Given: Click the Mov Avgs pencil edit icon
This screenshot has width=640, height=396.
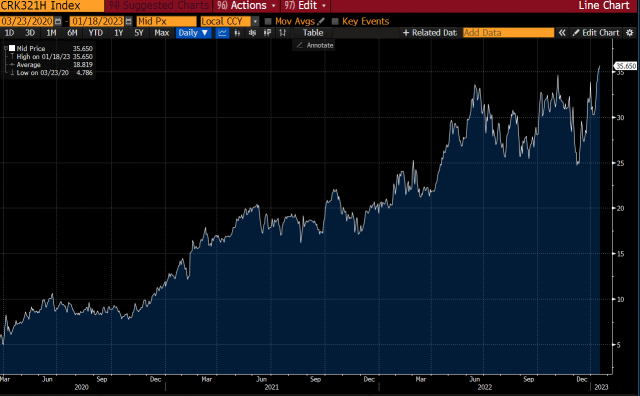Looking at the screenshot, I should 321,21.
